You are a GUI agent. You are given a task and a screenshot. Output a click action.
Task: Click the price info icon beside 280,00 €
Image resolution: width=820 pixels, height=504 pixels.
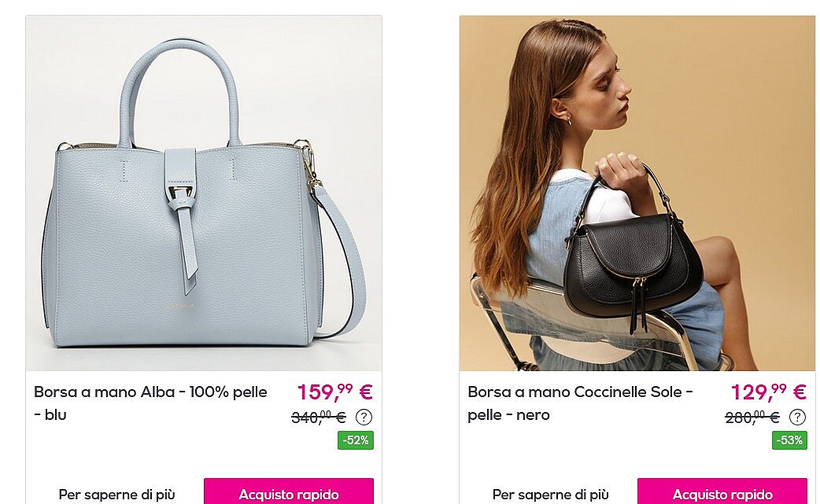797,418
